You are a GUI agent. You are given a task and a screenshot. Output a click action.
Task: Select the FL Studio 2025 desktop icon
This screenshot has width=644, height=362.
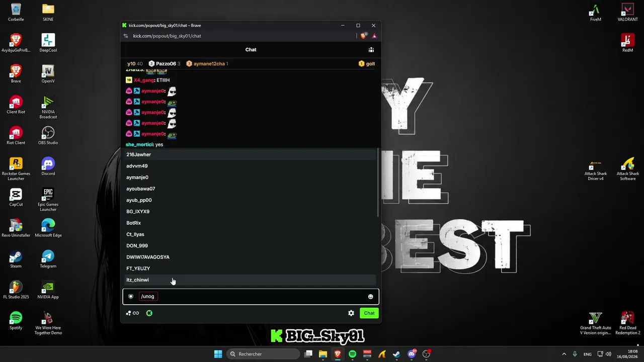16,290
